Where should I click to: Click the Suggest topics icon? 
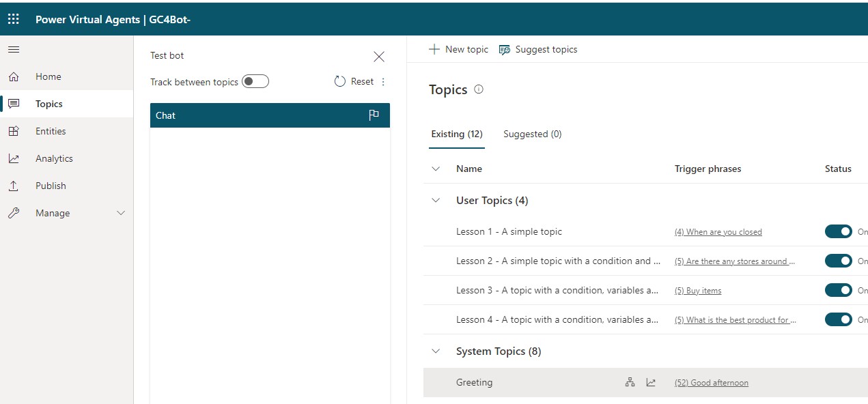coord(505,50)
